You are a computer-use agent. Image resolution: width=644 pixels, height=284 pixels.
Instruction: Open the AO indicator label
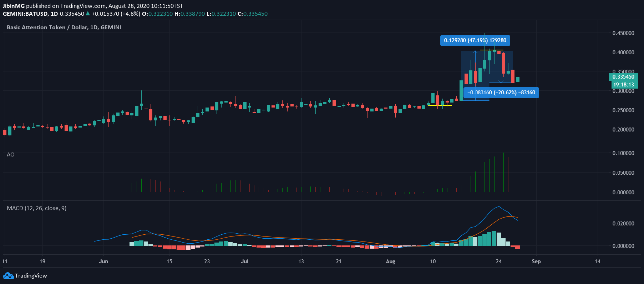[11, 155]
